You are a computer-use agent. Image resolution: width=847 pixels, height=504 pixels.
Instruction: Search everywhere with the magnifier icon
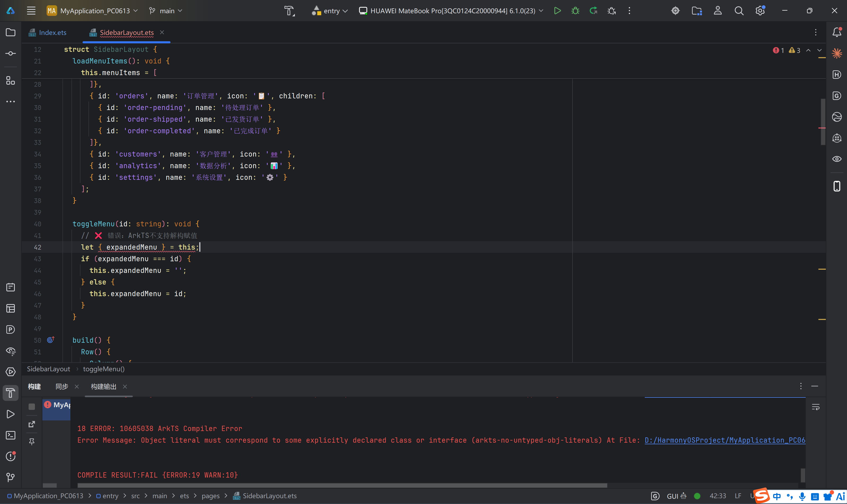coord(739,11)
